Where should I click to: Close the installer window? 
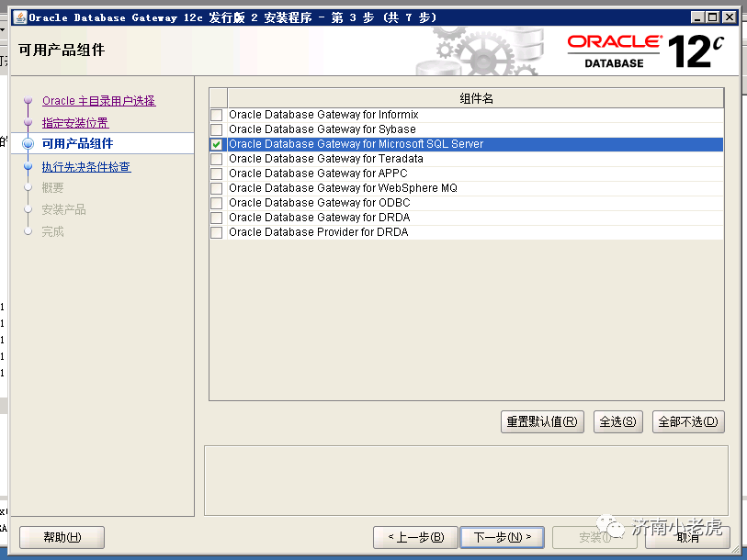[x=729, y=17]
